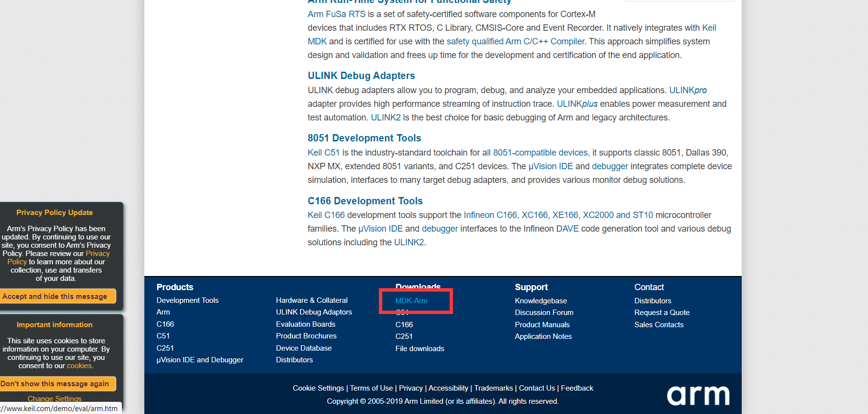Open the Product Brochures footer link
The height and width of the screenshot is (414, 868).
[x=306, y=336]
